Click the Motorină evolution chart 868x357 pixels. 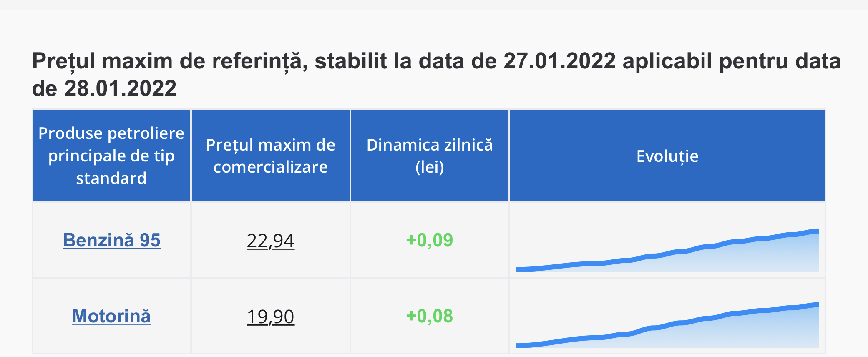[667, 327]
